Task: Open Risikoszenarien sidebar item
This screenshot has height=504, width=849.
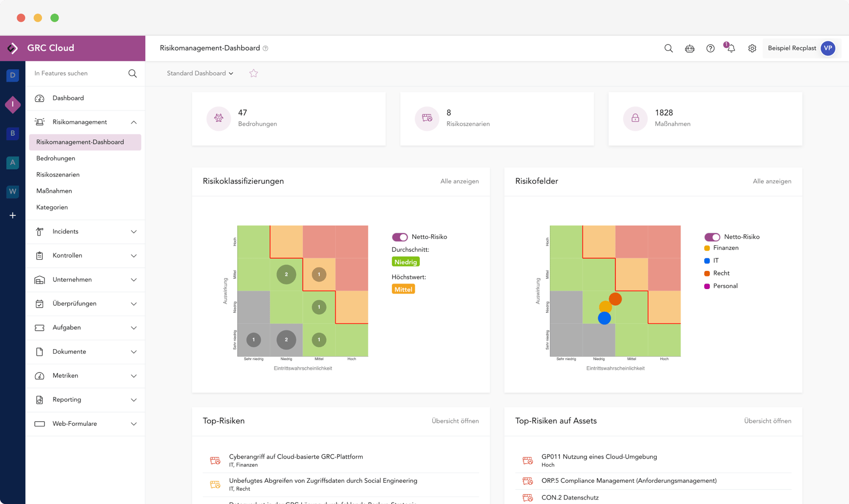Action: (x=58, y=175)
